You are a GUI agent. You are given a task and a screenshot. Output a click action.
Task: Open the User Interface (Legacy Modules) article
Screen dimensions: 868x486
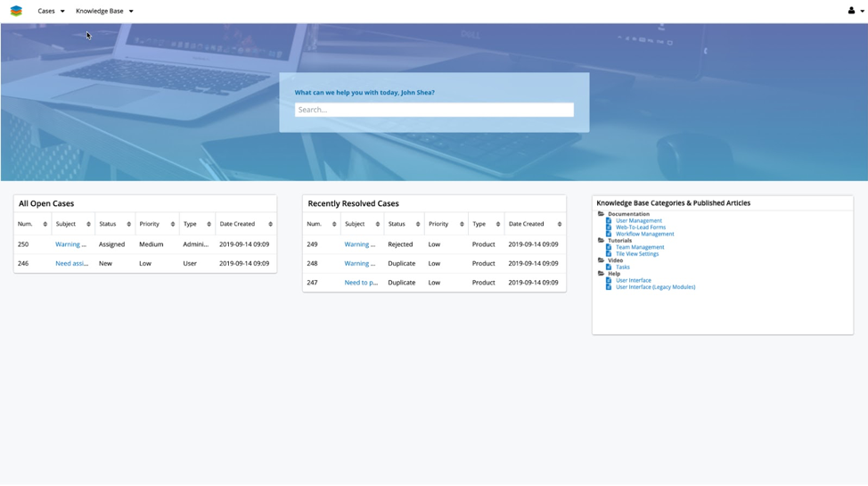pyautogui.click(x=655, y=287)
